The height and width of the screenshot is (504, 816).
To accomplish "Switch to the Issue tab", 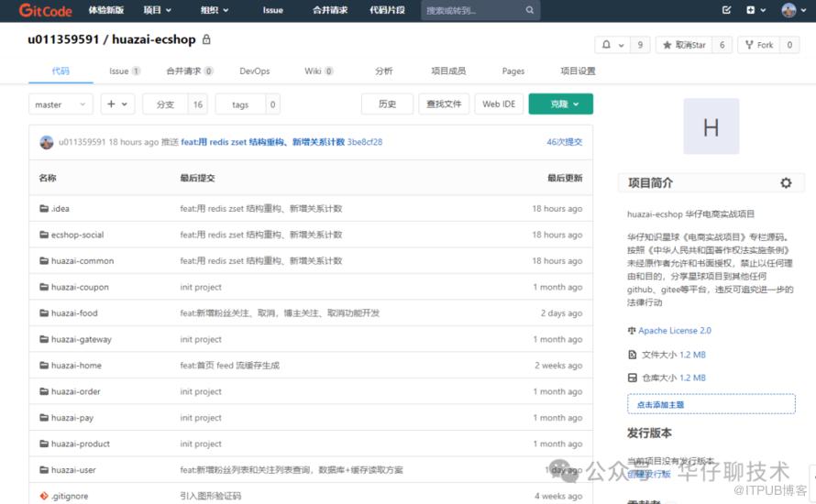I will pos(124,71).
